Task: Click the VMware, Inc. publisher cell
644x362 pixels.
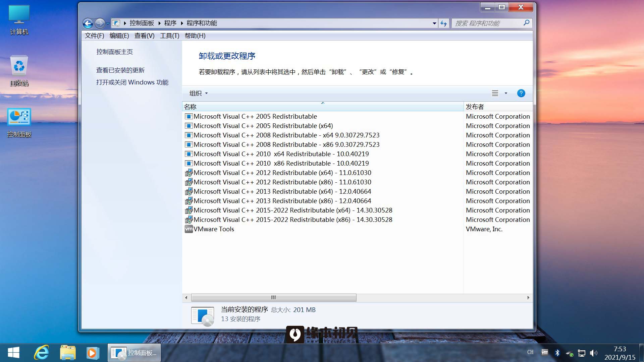Action: pos(484,229)
